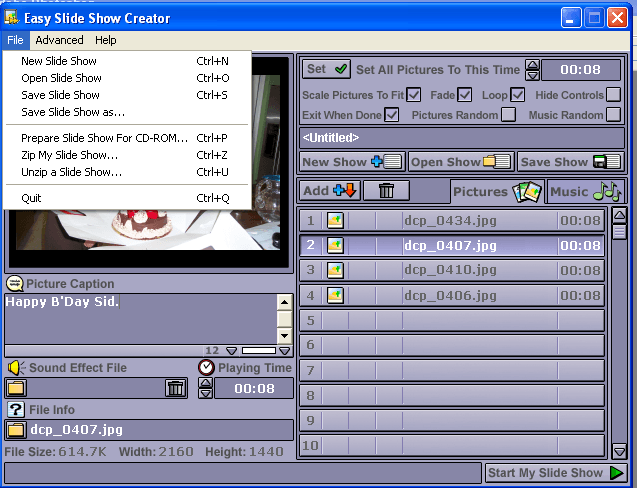Click in the caption text box

[x=141, y=319]
